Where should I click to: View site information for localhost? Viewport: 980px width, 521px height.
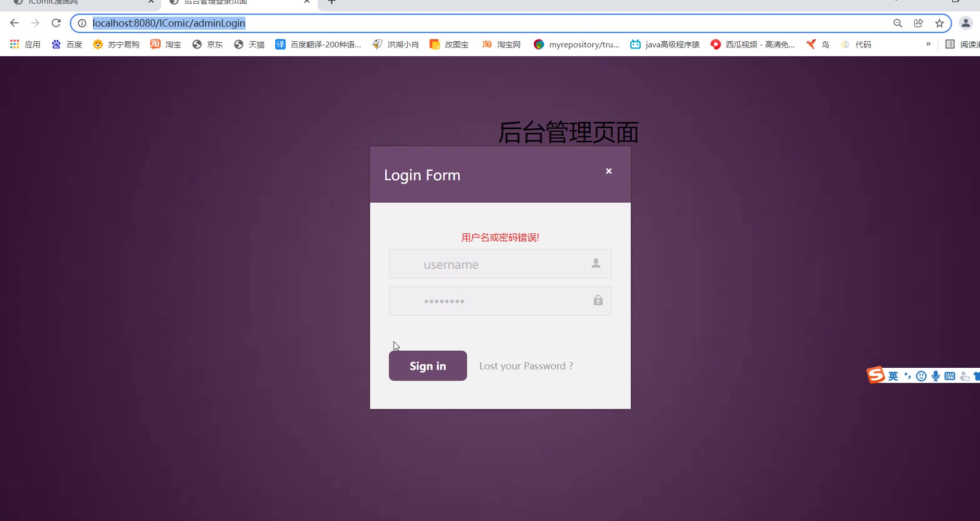click(82, 23)
